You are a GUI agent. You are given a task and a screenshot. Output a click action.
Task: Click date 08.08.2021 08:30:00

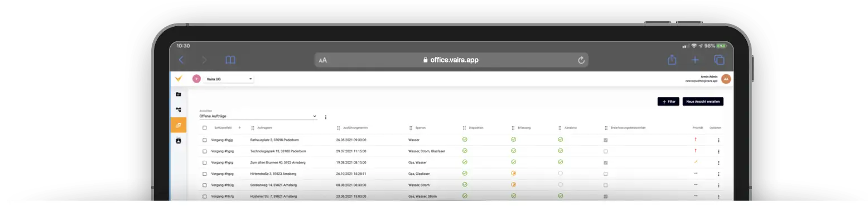tap(351, 185)
